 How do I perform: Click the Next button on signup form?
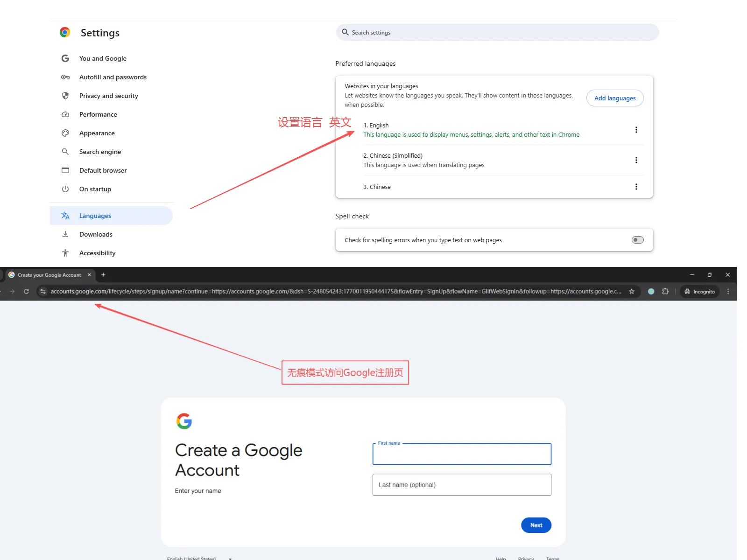pyautogui.click(x=536, y=525)
